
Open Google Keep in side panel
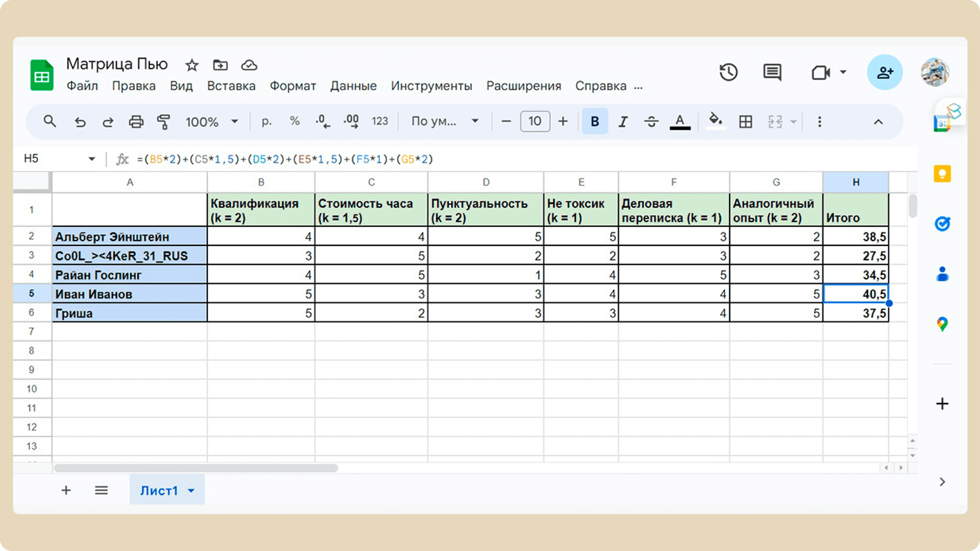tap(942, 174)
